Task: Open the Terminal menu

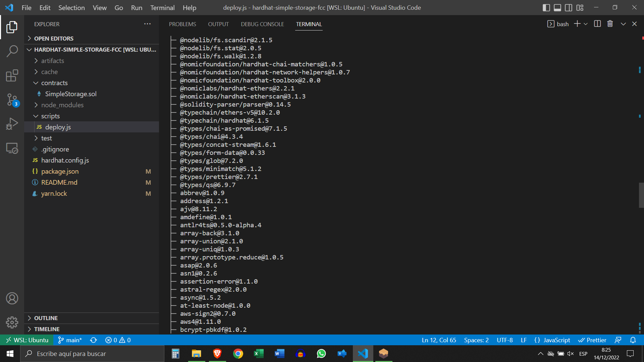Action: (x=162, y=7)
